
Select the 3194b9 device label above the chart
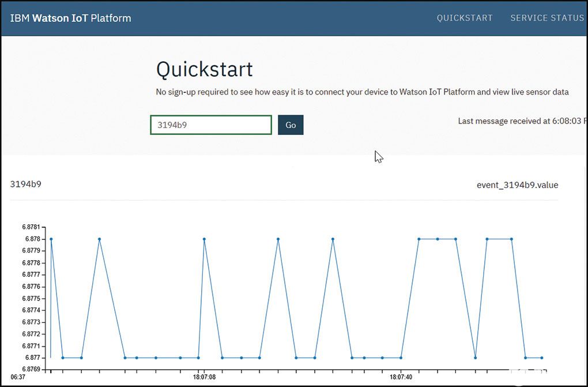tap(26, 185)
